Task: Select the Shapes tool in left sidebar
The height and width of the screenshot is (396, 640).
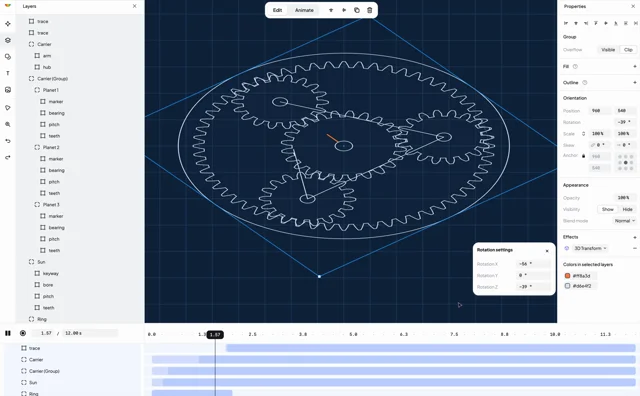Action: coord(8,57)
